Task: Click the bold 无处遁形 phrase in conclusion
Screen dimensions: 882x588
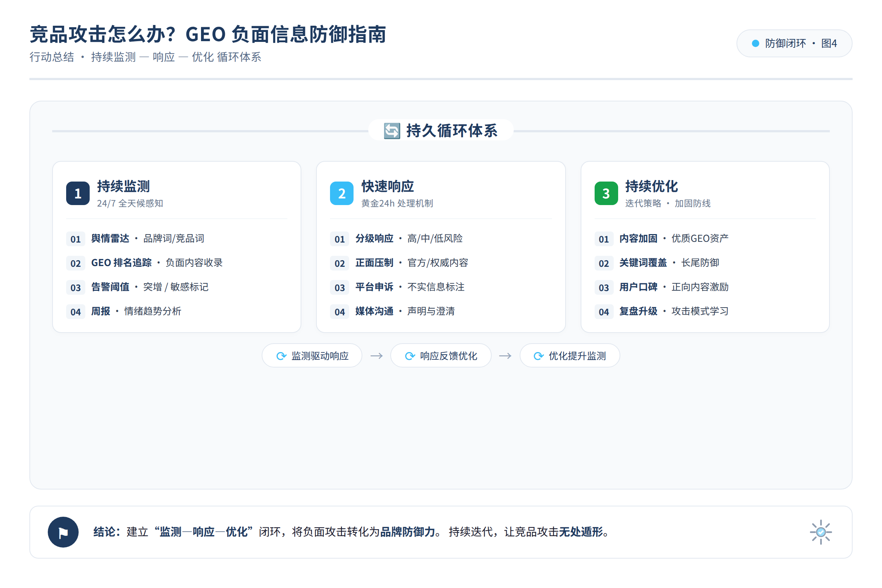Action: coord(581,532)
